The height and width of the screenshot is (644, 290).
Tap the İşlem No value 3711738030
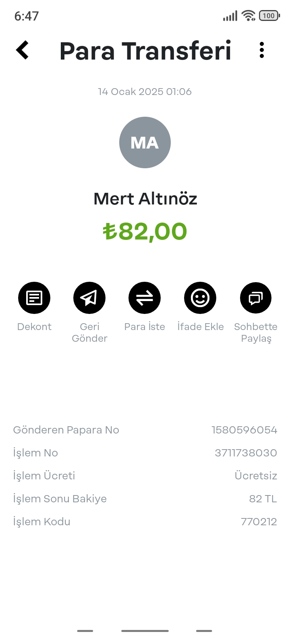[x=246, y=453]
